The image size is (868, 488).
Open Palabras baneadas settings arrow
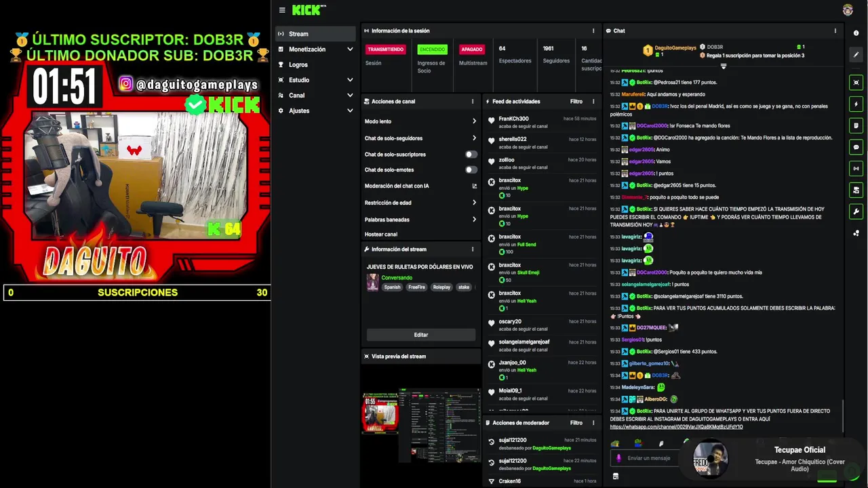click(x=474, y=220)
